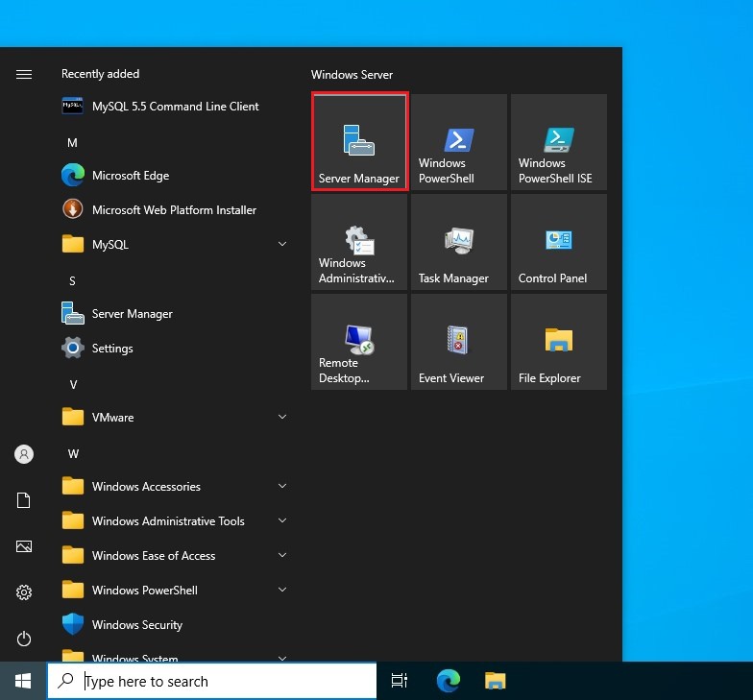Open Windows Security from the app list
753x700 pixels.
click(x=174, y=624)
